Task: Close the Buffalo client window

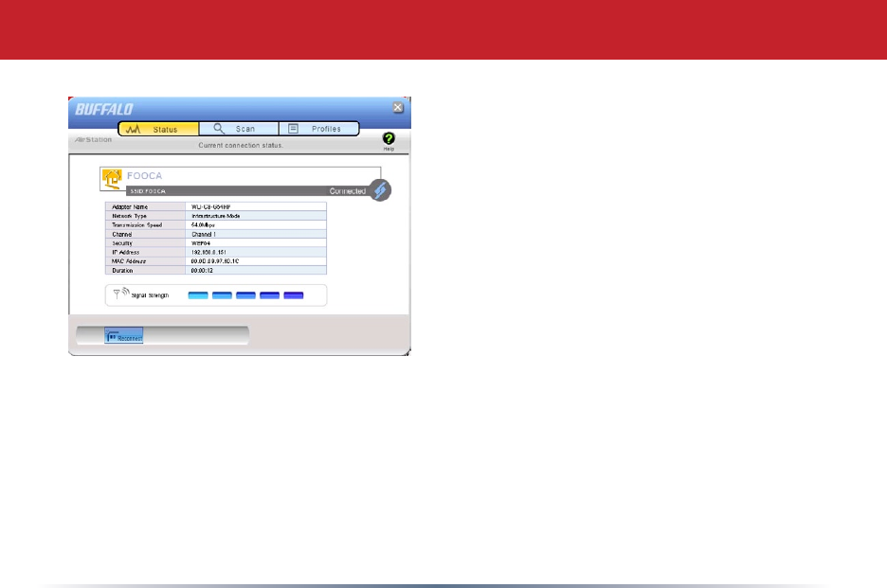Action: [x=398, y=107]
